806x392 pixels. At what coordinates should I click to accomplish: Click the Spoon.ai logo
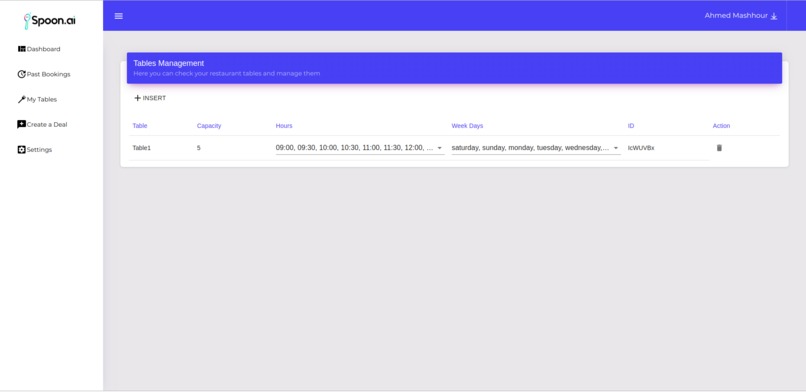coord(50,21)
